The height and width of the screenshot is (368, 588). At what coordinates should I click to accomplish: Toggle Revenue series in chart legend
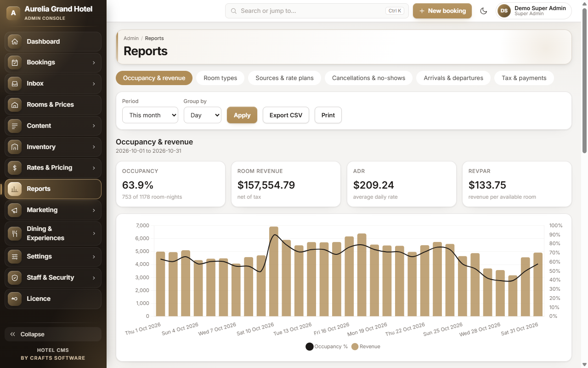pos(366,346)
